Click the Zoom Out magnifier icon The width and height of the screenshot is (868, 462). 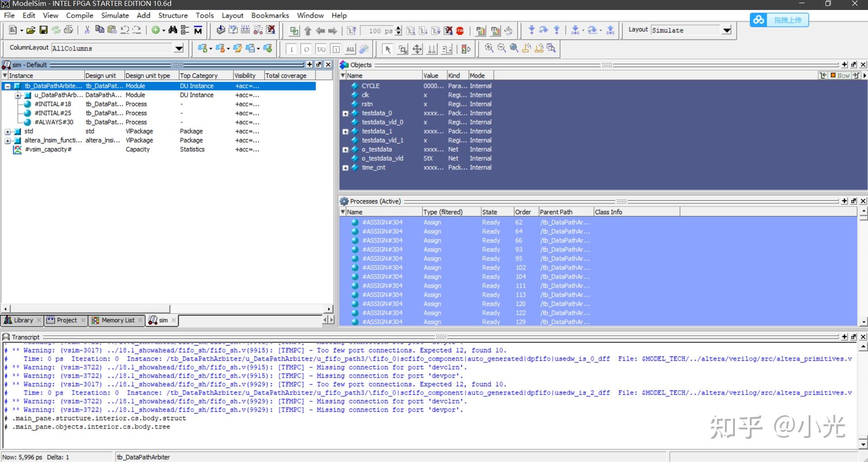pos(501,48)
